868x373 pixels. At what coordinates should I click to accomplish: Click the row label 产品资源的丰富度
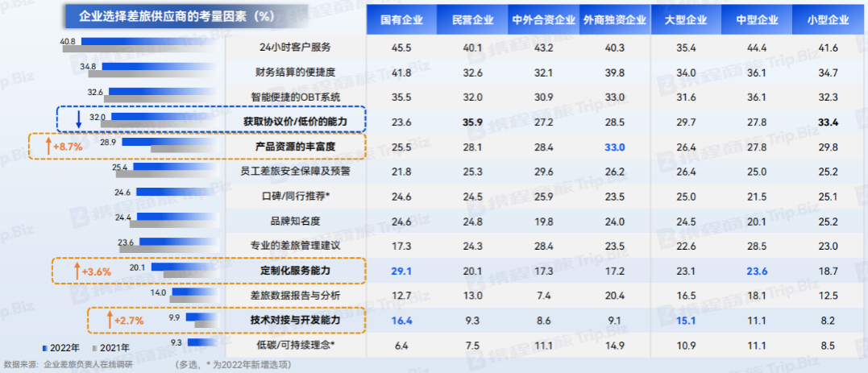tap(295, 147)
